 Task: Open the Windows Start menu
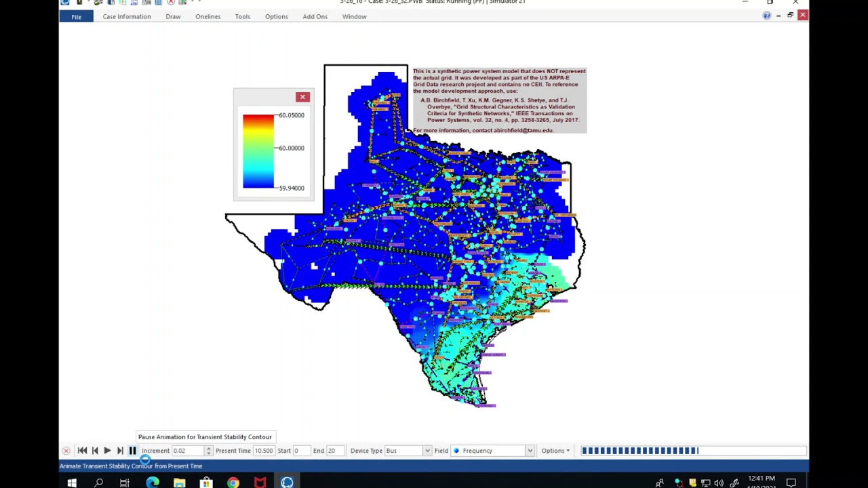click(x=72, y=483)
